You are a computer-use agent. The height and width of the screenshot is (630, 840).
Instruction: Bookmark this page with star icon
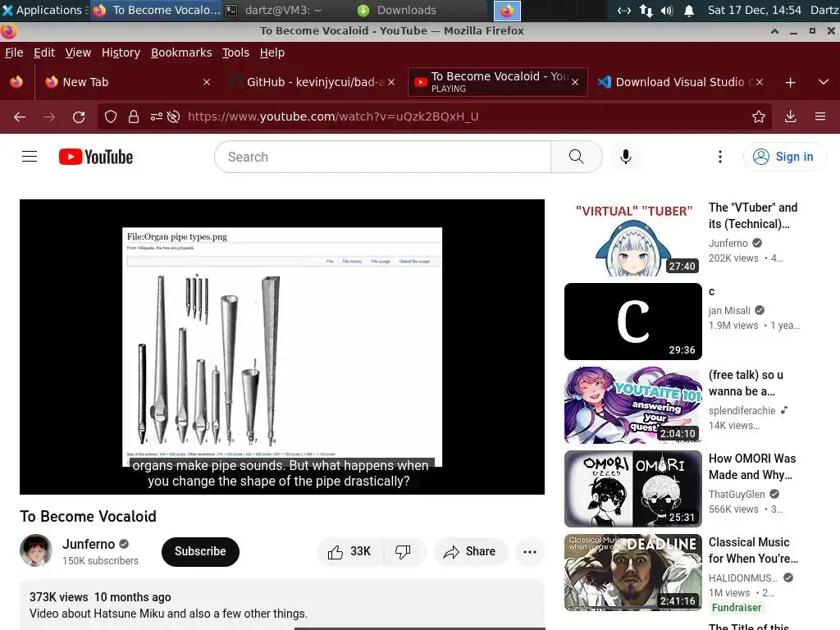[x=758, y=116]
